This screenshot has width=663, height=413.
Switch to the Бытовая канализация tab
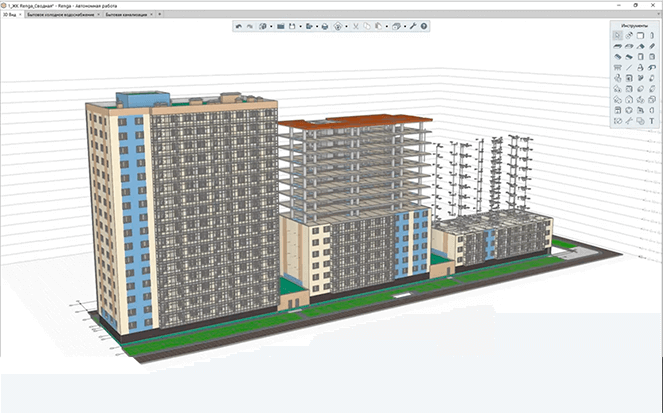[x=126, y=15]
